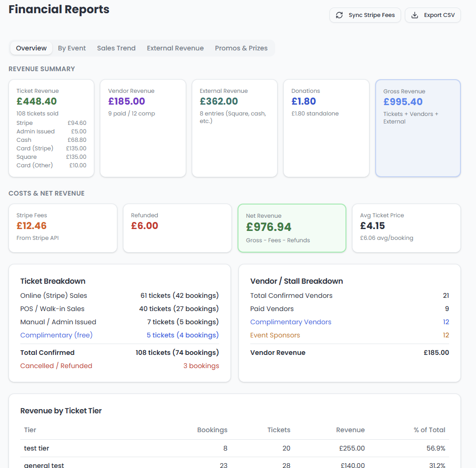Click the Export CSV button label
The image size is (476, 468).
coord(439,15)
